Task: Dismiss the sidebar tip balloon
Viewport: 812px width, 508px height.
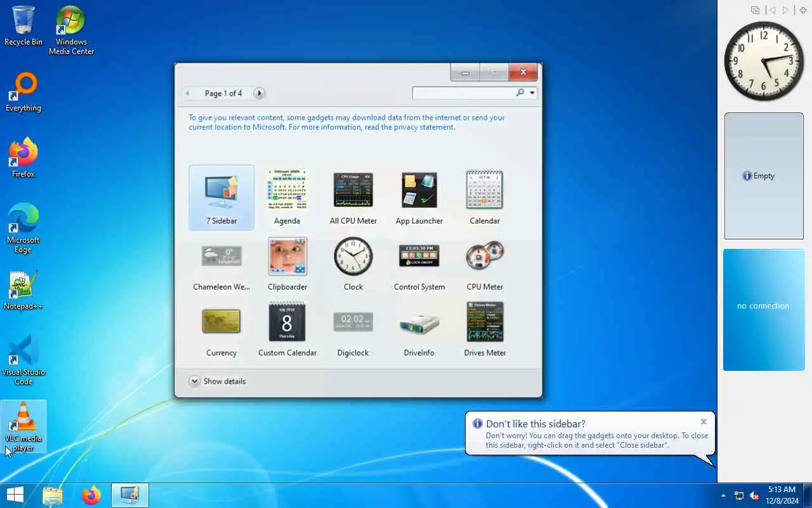Action: tap(704, 422)
